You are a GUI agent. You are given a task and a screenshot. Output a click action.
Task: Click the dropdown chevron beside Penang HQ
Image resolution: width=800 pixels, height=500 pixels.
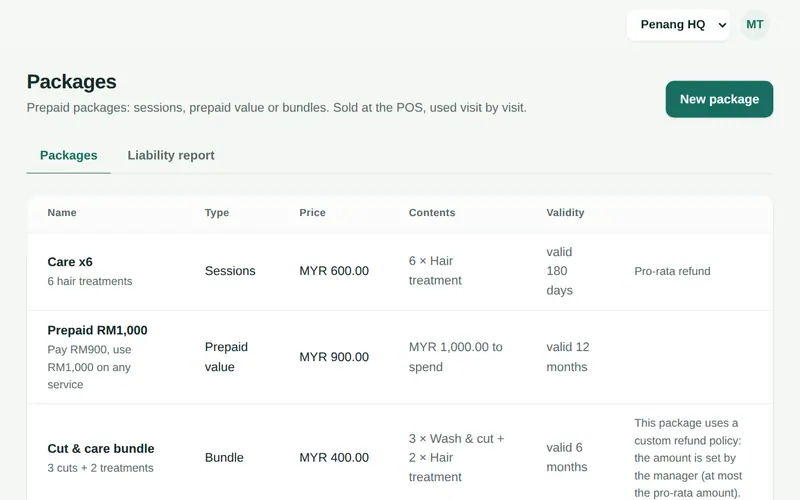[x=722, y=25]
